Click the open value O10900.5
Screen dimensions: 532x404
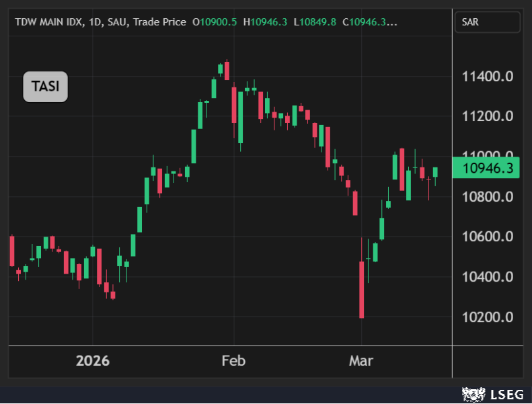[215, 22]
